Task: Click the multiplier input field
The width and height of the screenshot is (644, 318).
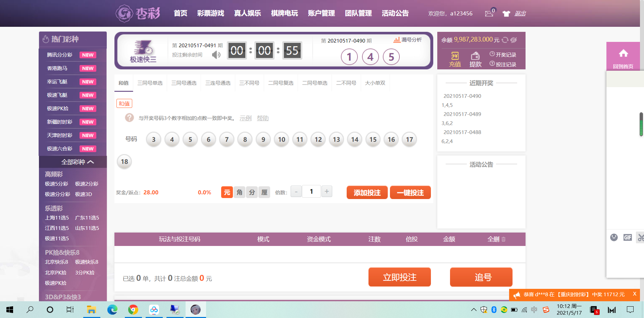Action: click(311, 191)
